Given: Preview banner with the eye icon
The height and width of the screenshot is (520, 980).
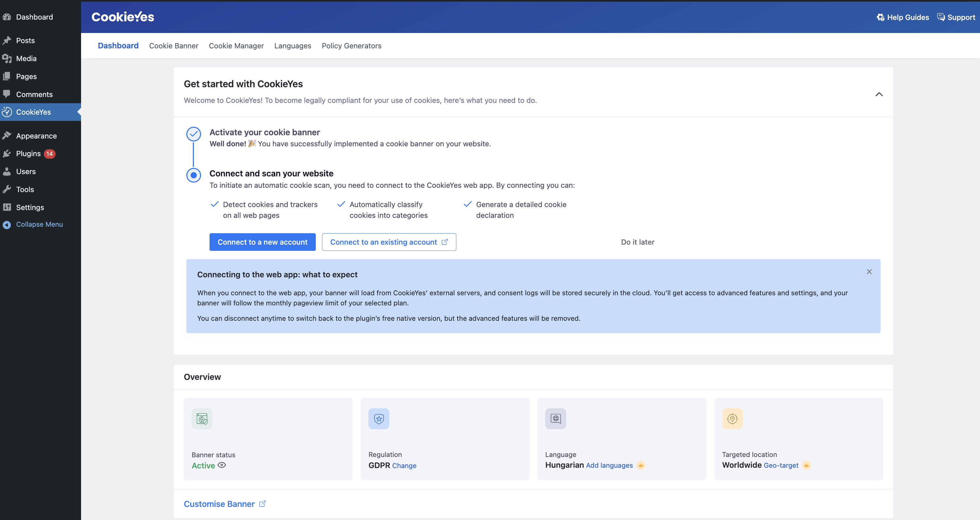Looking at the screenshot, I should [222, 465].
